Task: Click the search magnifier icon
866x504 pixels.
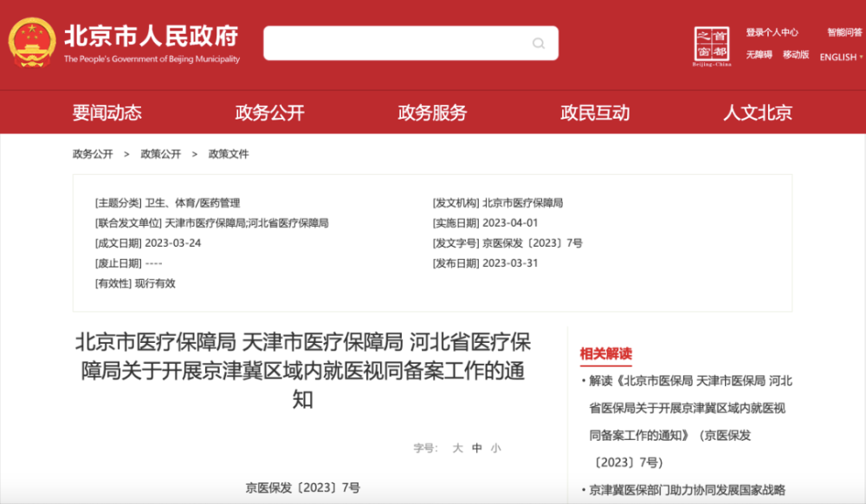Action: tap(538, 42)
